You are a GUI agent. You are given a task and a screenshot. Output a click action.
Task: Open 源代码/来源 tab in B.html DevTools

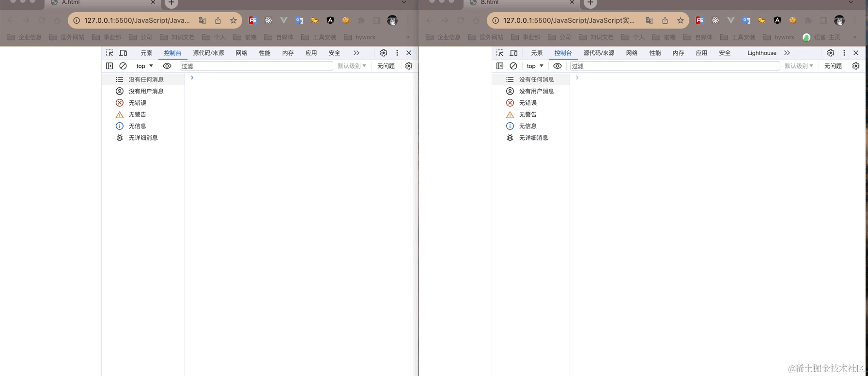tap(599, 53)
